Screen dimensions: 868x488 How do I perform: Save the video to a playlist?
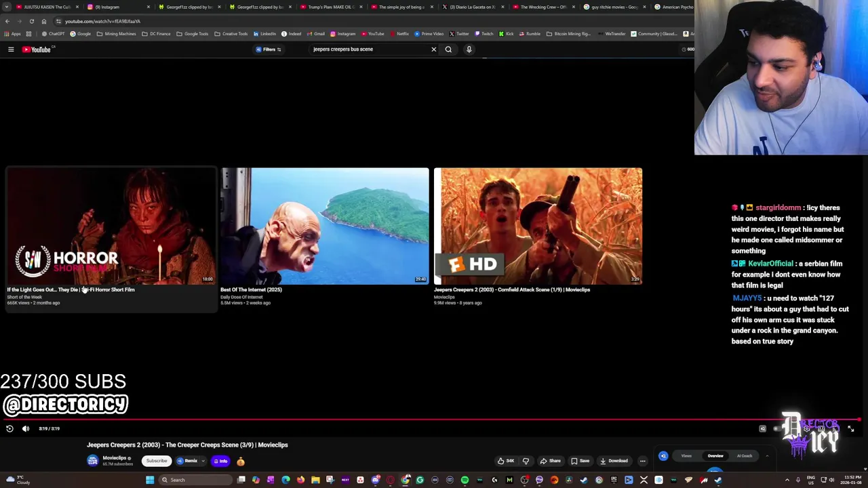pos(580,461)
